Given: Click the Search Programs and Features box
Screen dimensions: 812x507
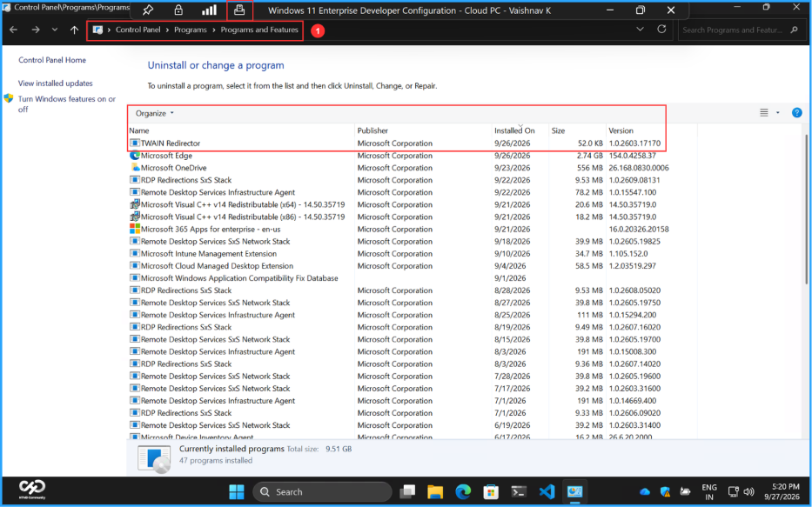Looking at the screenshot, I should pyautogui.click(x=741, y=30).
